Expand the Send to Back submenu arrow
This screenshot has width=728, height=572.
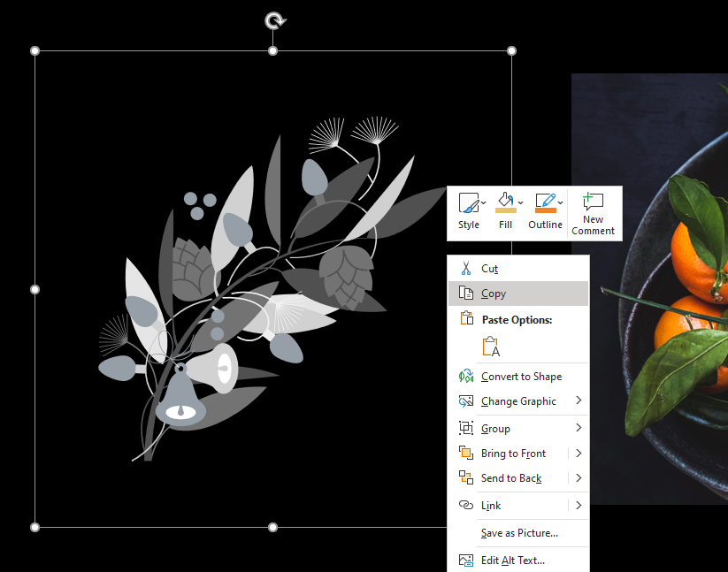579,477
